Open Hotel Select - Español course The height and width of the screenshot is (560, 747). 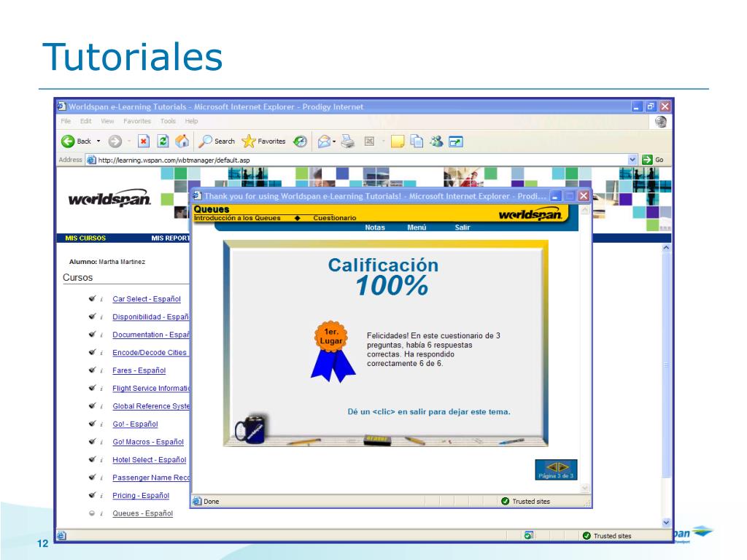(x=149, y=459)
